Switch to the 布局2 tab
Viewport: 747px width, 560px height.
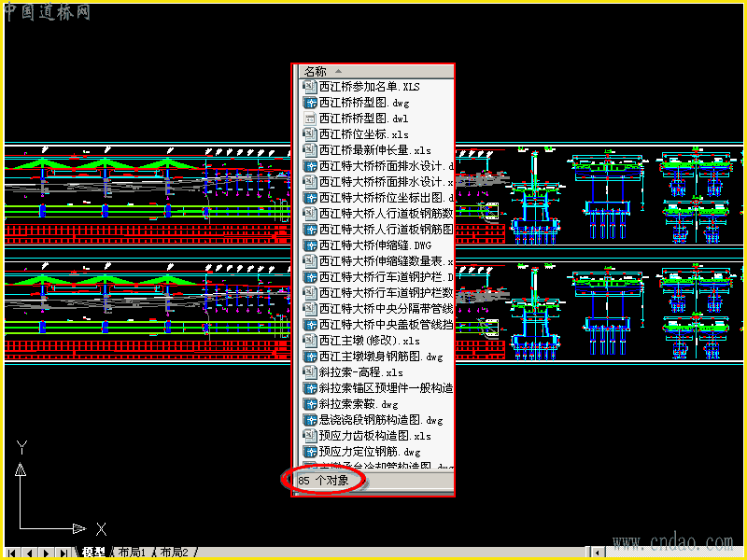click(x=174, y=553)
